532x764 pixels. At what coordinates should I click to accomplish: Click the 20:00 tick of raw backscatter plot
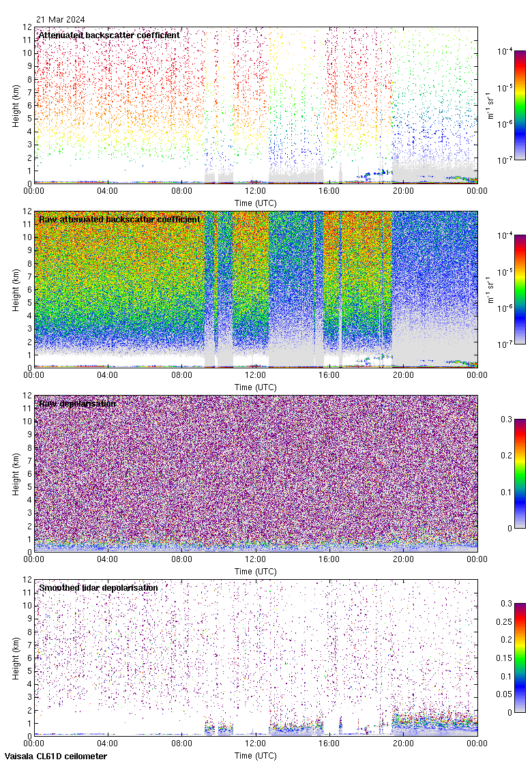[403, 374]
